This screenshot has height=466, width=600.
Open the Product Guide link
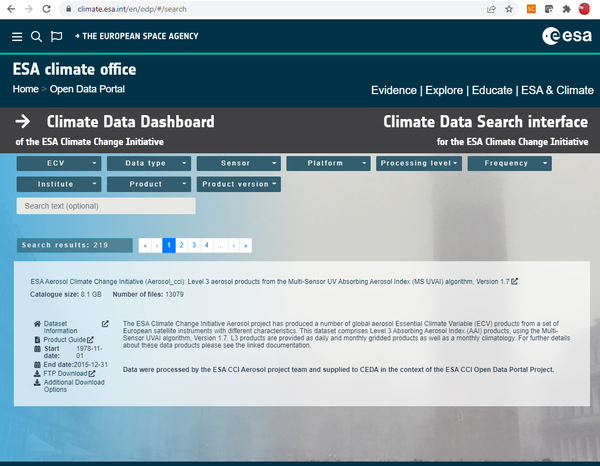(x=64, y=340)
